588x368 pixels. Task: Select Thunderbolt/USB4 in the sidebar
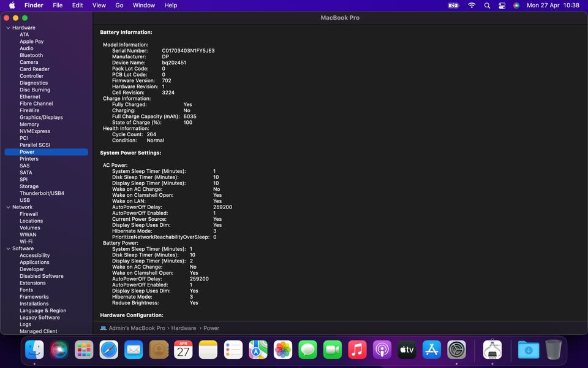(x=42, y=193)
